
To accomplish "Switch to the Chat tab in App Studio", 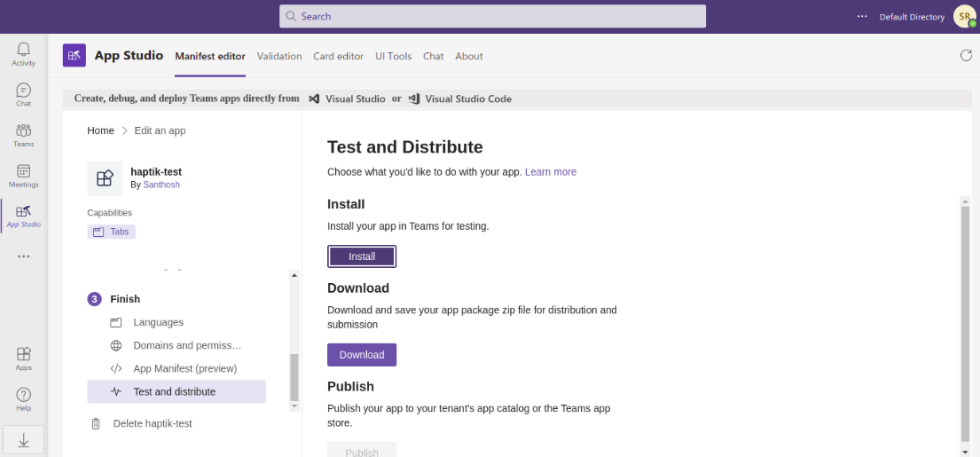I will (x=433, y=56).
